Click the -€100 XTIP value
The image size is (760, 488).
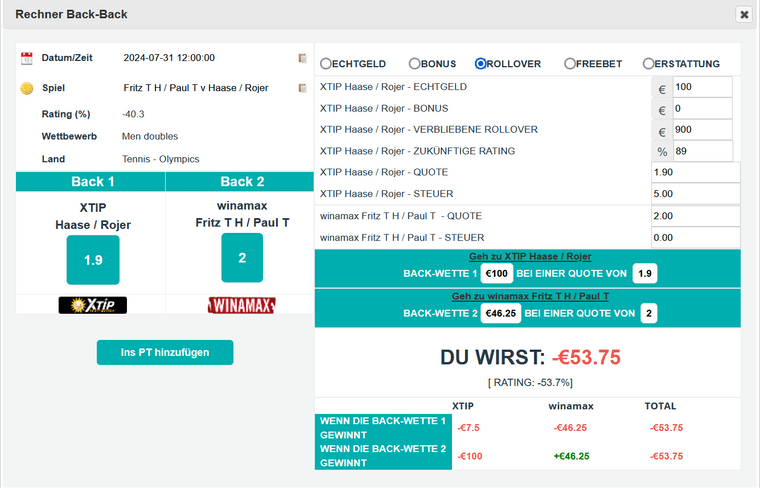pyautogui.click(x=470, y=457)
